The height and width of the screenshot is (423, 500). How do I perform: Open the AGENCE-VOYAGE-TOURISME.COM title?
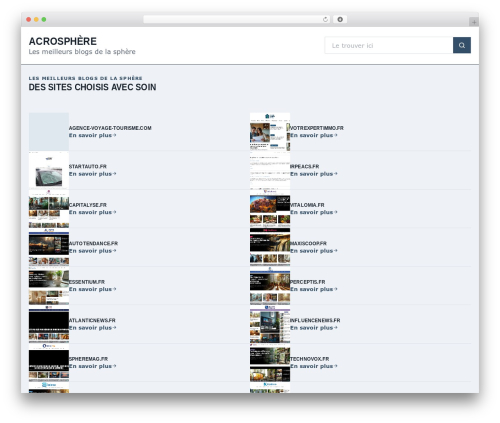[x=110, y=128]
